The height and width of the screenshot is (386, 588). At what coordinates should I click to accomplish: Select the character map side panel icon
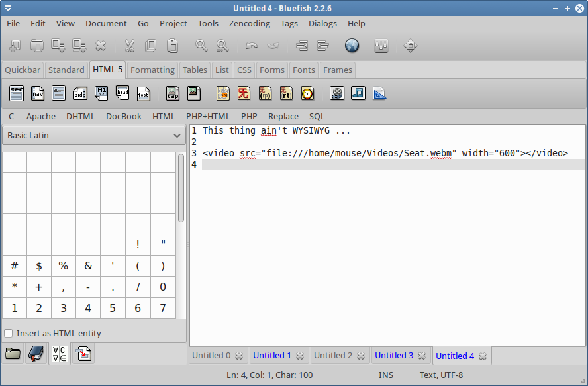[59, 354]
